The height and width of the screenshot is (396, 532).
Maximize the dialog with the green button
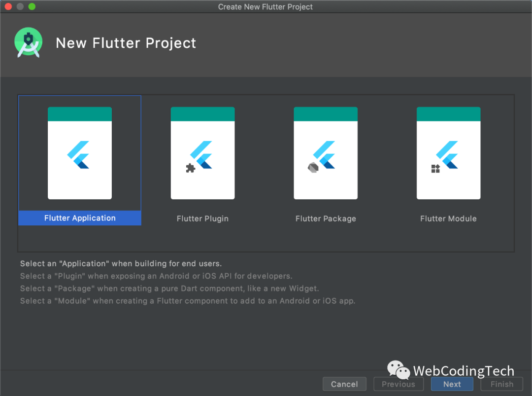[32, 6]
